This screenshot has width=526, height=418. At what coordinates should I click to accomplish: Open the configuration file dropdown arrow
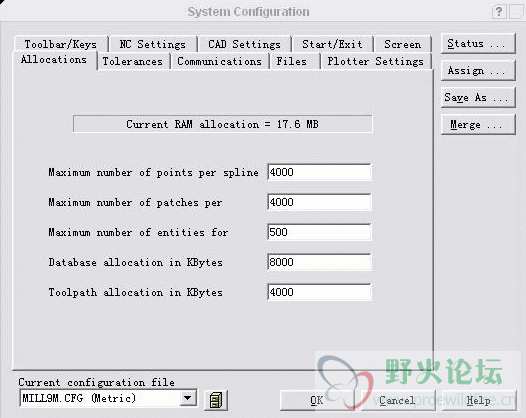point(188,398)
